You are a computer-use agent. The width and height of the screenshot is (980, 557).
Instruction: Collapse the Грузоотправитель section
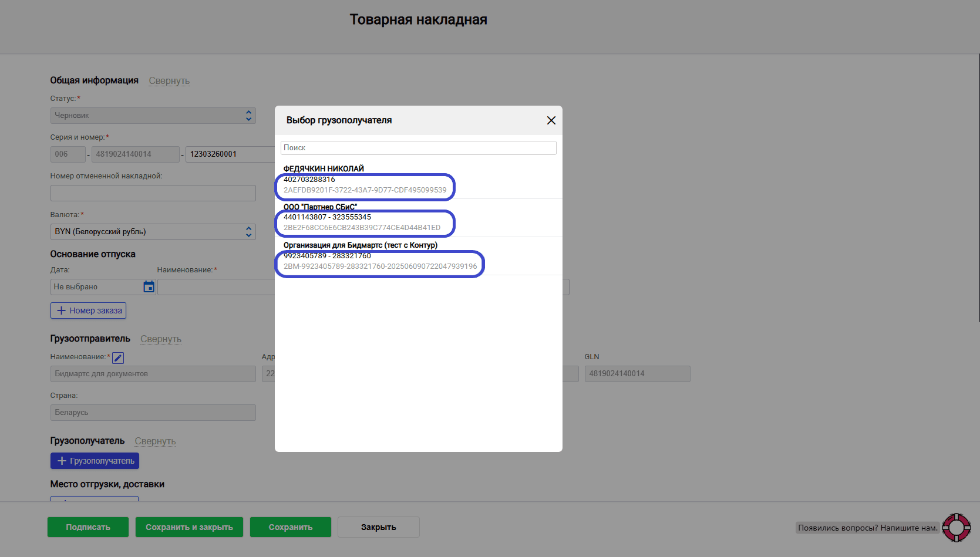160,339
